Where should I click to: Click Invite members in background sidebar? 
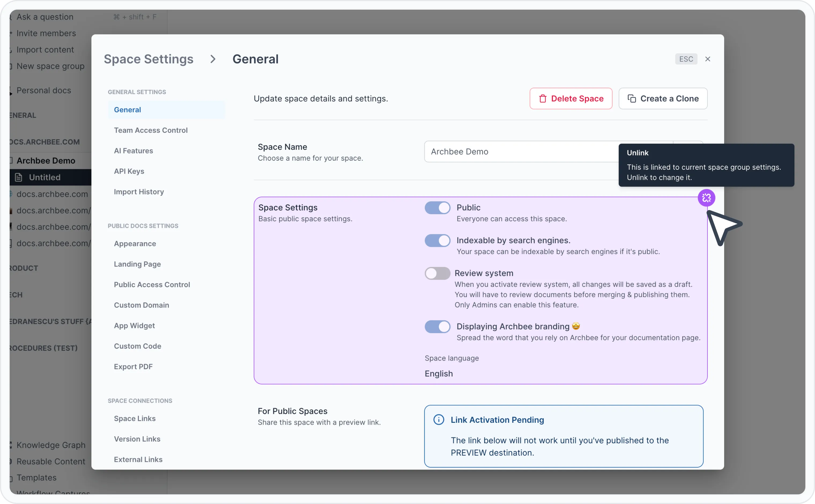point(46,33)
